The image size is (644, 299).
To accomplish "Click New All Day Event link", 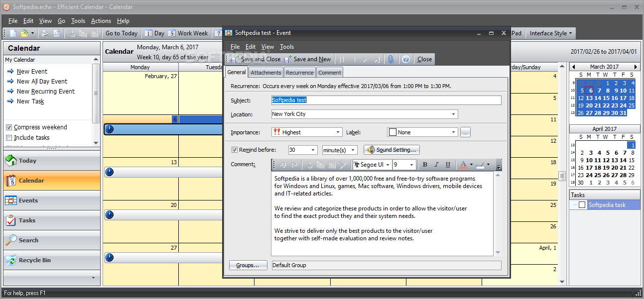I will pyautogui.click(x=42, y=82).
